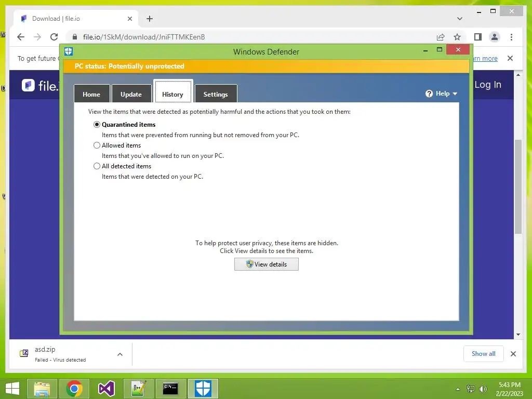The image size is (532, 399).
Task: Open Visual Studio from taskbar
Action: (106, 389)
